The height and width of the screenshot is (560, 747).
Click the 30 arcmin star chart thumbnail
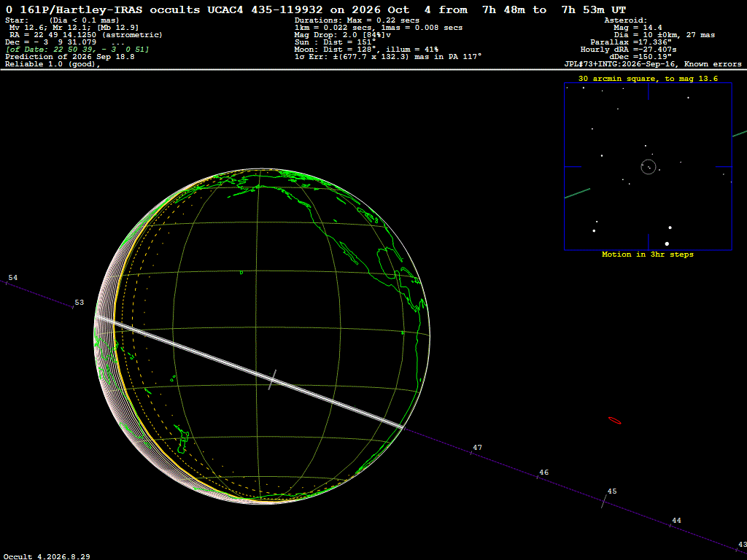click(x=648, y=166)
